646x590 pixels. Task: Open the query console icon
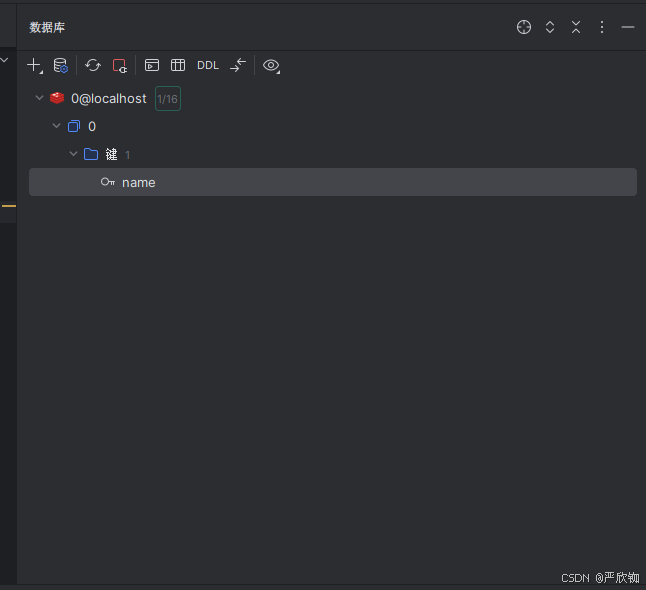(152, 66)
